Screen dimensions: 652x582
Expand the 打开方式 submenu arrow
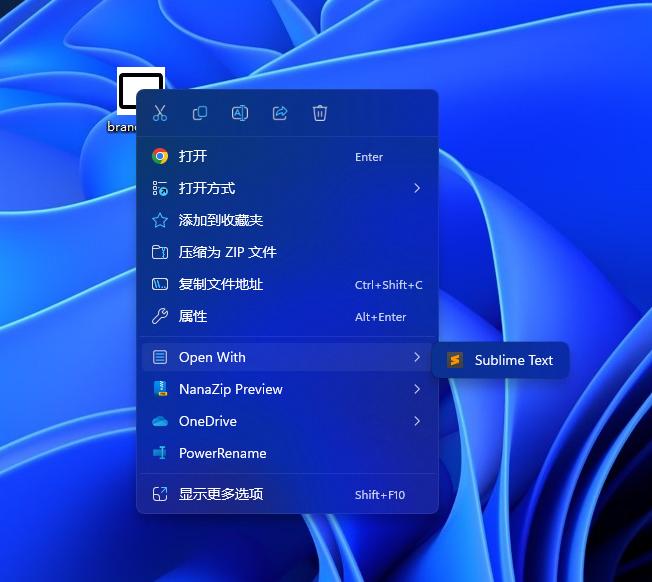[x=417, y=188]
